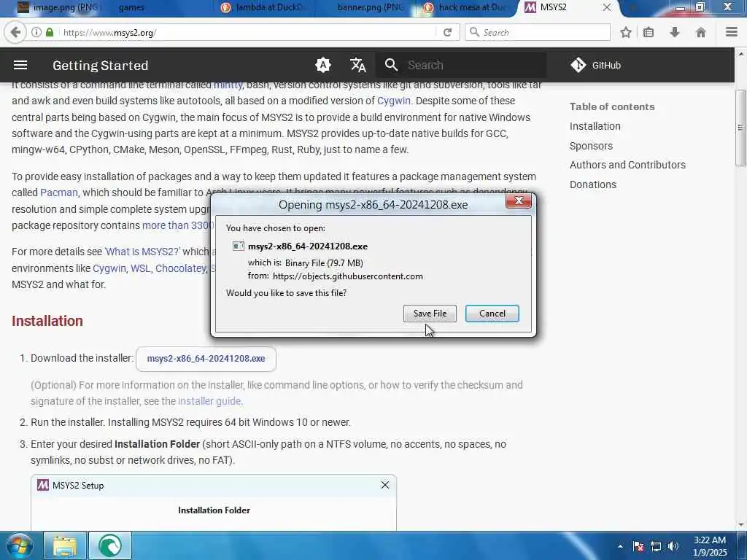This screenshot has height=560, width=747.
Task: Open the 'What is MSYS2?' link
Action: pyautogui.click(x=142, y=252)
